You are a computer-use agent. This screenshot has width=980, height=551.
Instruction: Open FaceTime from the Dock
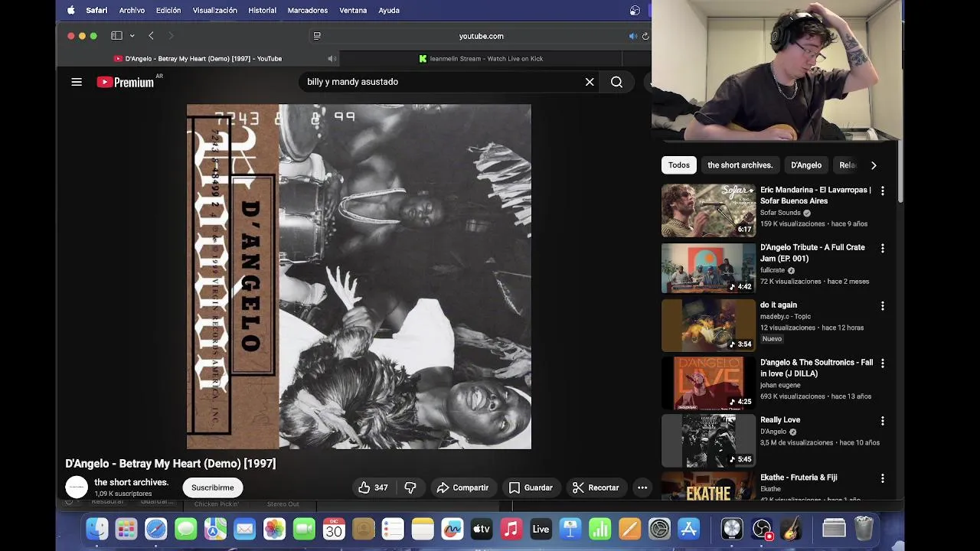point(305,529)
